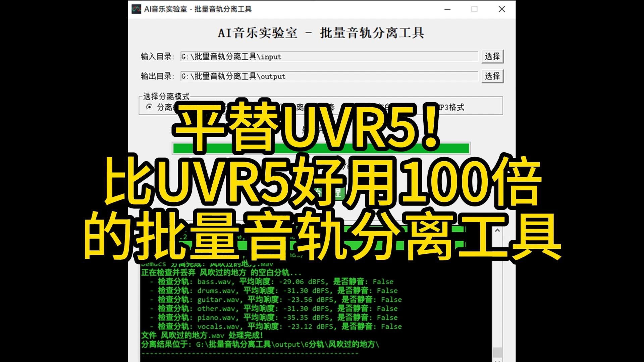
Task: Click the log scrollbar up arrow
Action: click(x=497, y=230)
